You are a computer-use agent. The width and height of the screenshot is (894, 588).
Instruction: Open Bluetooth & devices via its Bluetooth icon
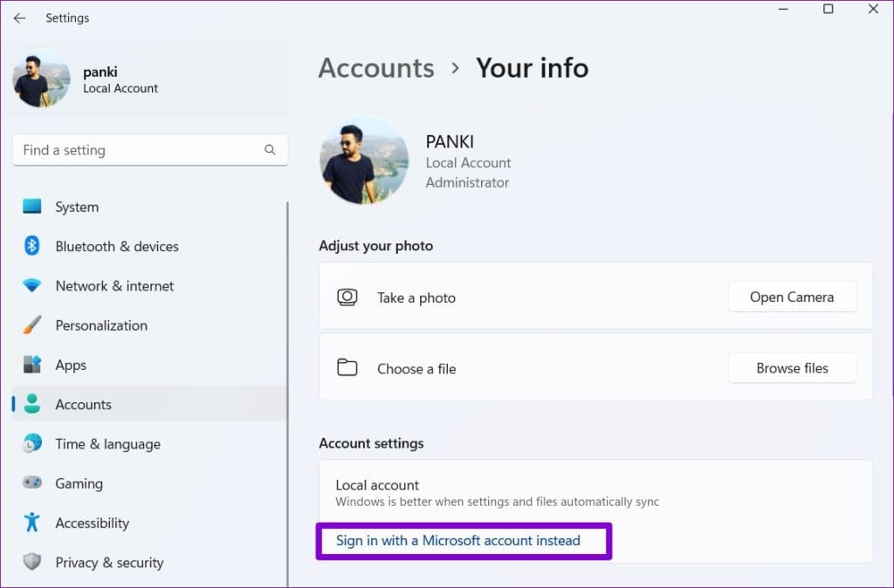coord(32,246)
